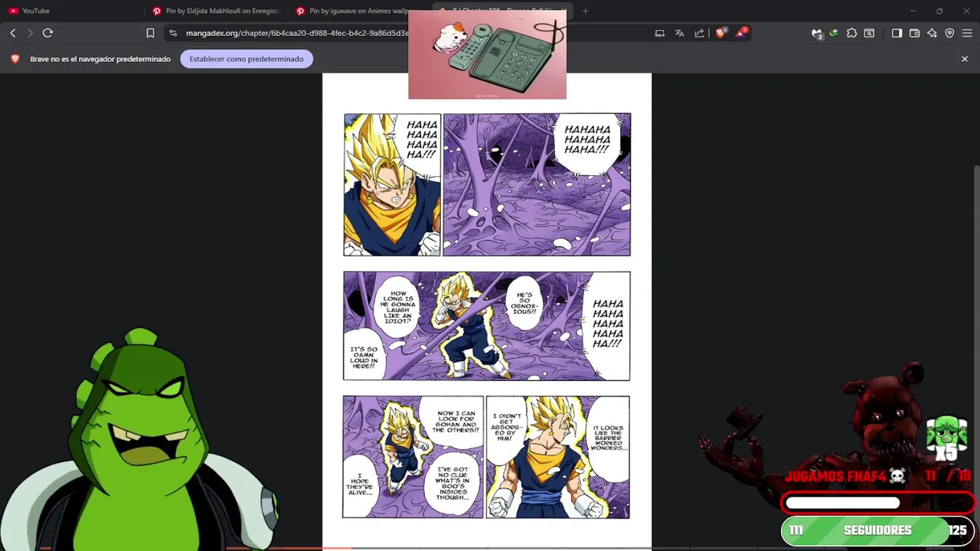The image size is (980, 551).
Task: Bookmark this page with the bookmark icon
Action: click(x=150, y=33)
